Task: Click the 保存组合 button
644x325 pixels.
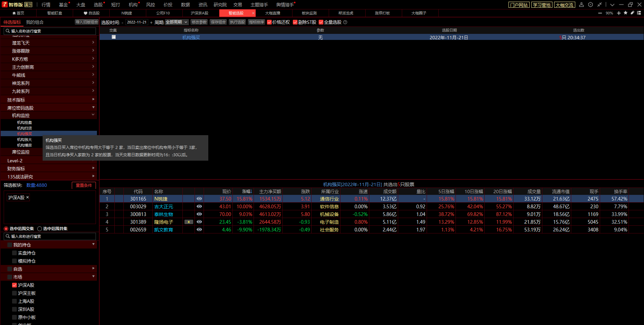Action: tap(218, 22)
